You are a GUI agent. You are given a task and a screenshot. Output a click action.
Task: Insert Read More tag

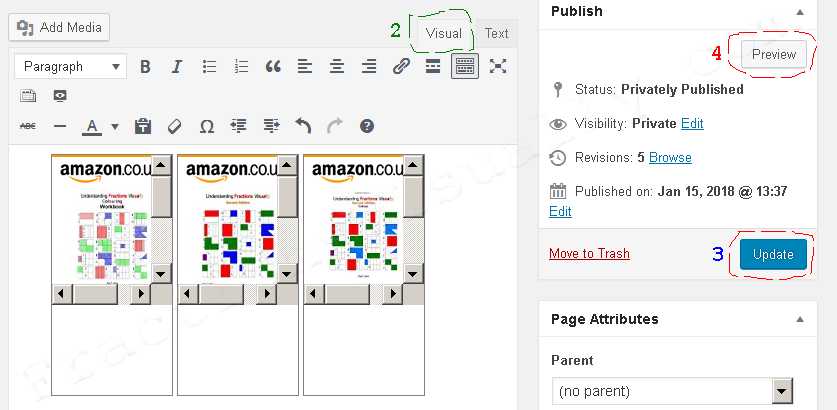[x=433, y=67]
